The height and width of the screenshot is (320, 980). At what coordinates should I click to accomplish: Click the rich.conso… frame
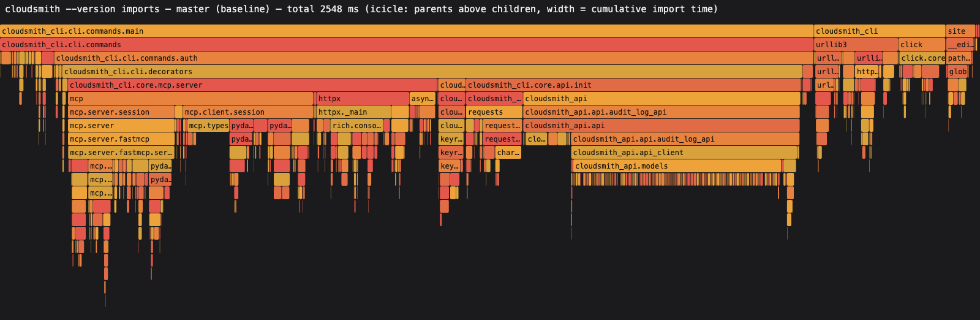click(x=356, y=126)
